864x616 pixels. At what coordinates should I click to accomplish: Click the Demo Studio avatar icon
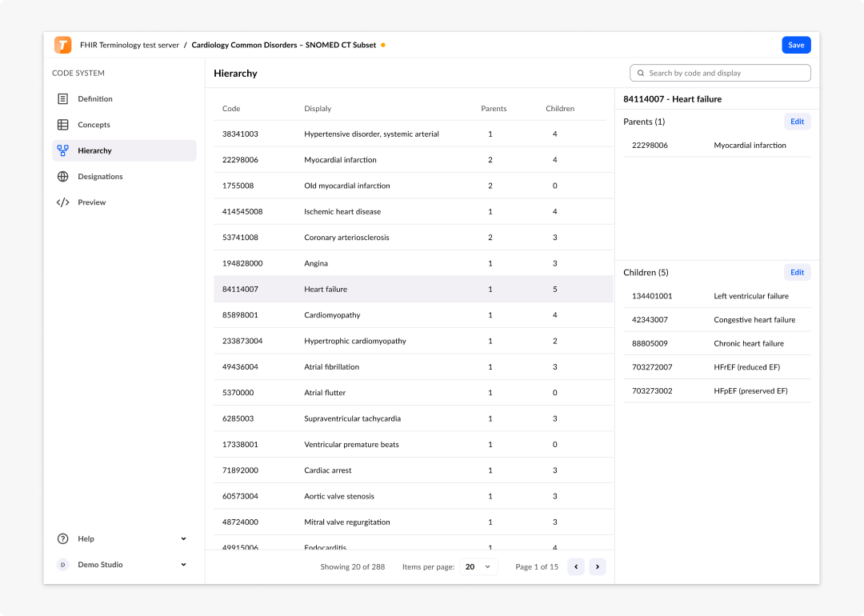[x=63, y=565]
